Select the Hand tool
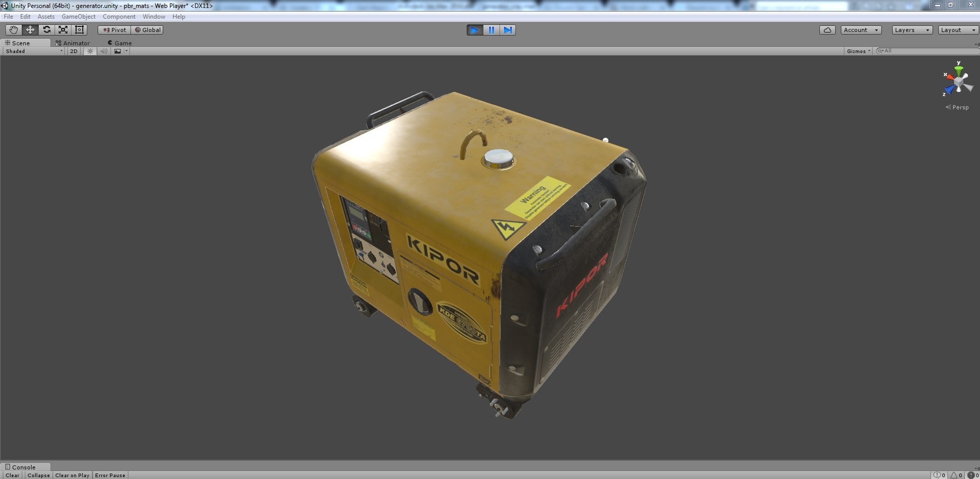Viewport: 980px width, 479px height. coord(13,30)
